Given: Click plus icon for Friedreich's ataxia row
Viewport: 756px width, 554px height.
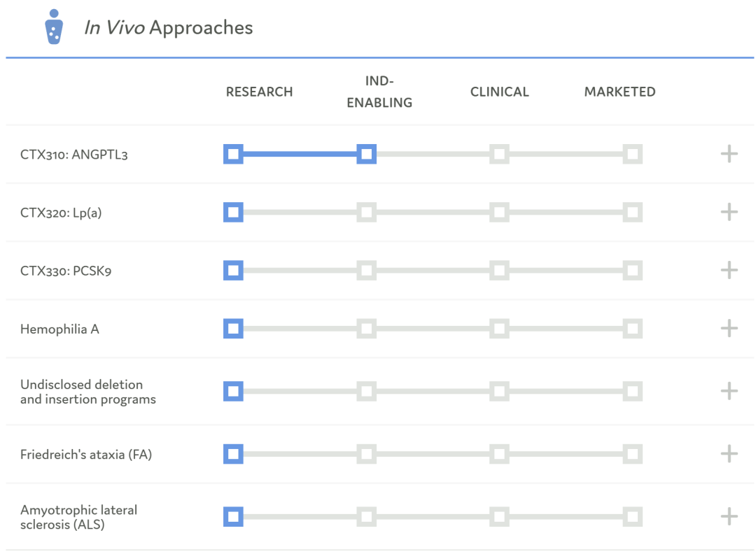Looking at the screenshot, I should tap(729, 454).
